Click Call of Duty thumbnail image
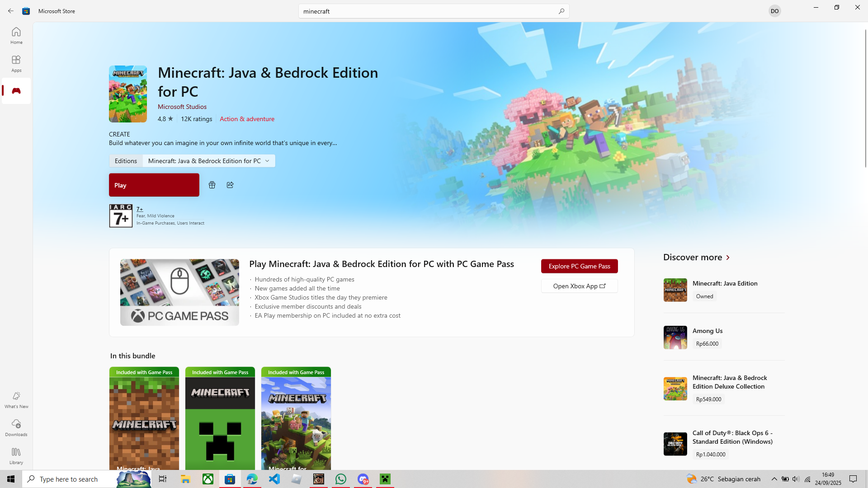868x488 pixels. (675, 444)
